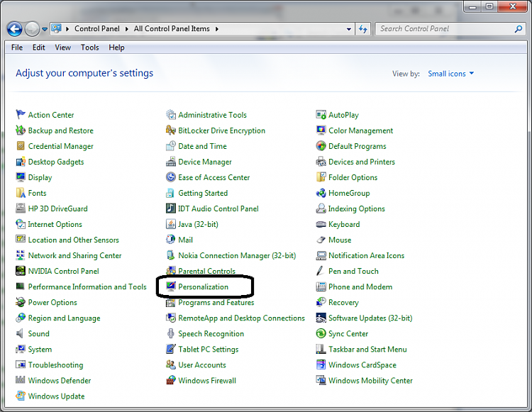Click the HP 3D DriveGuard icon
532x412 pixels.
pos(21,208)
